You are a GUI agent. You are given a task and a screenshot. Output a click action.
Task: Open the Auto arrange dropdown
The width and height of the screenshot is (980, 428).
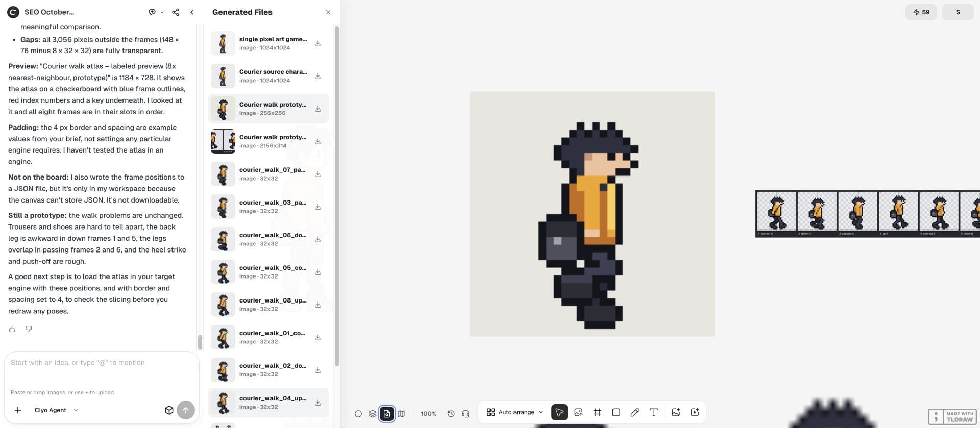[514, 412]
